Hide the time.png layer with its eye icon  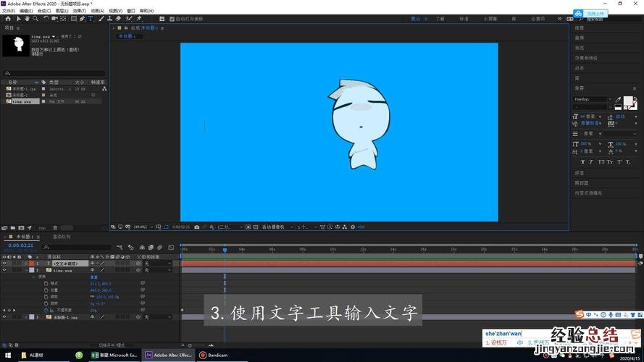tap(4, 270)
